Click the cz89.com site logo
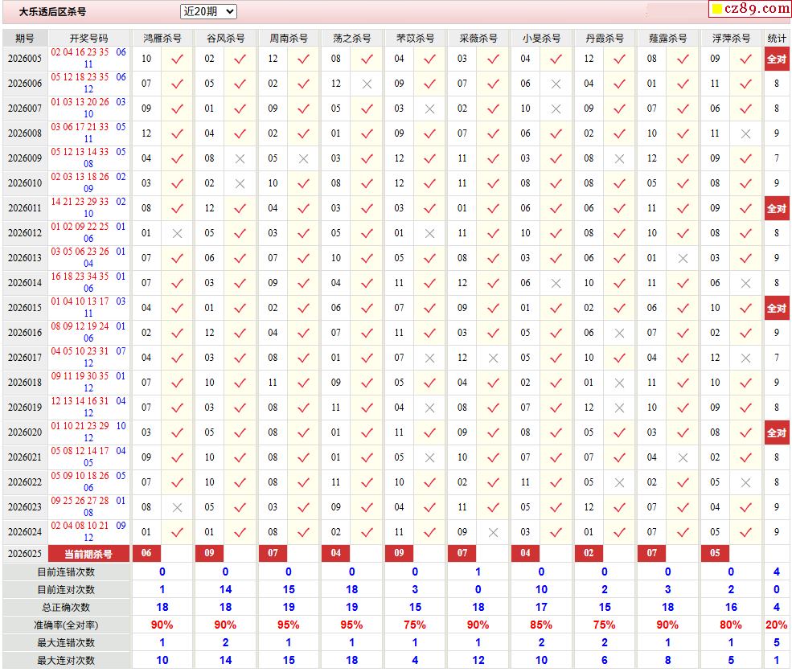The image size is (792, 672). 757,9
